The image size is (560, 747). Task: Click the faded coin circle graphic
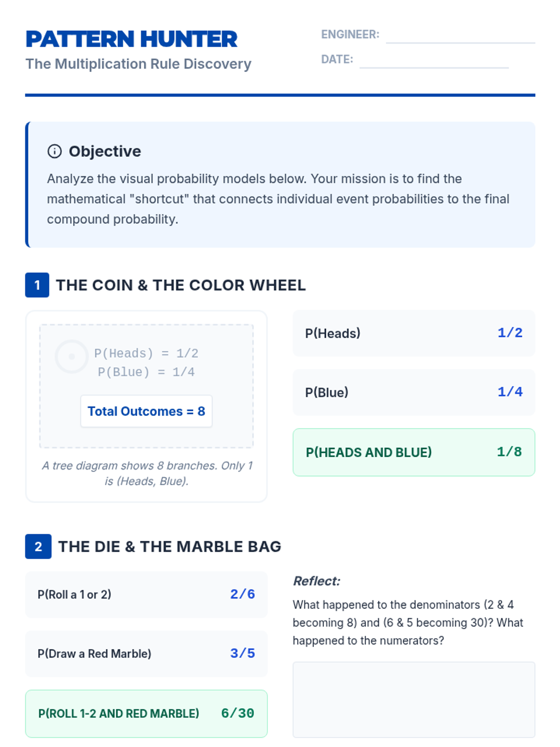(x=71, y=356)
